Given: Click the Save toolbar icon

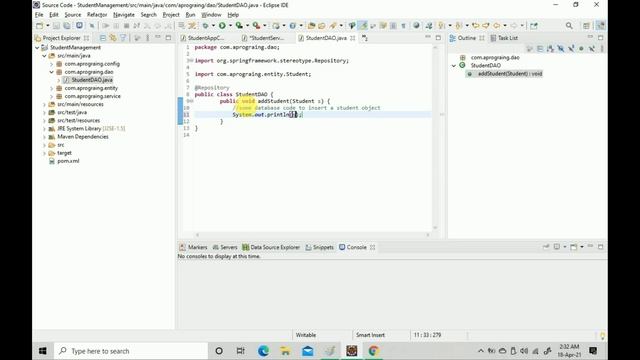Looking at the screenshot, I should coord(56,26).
